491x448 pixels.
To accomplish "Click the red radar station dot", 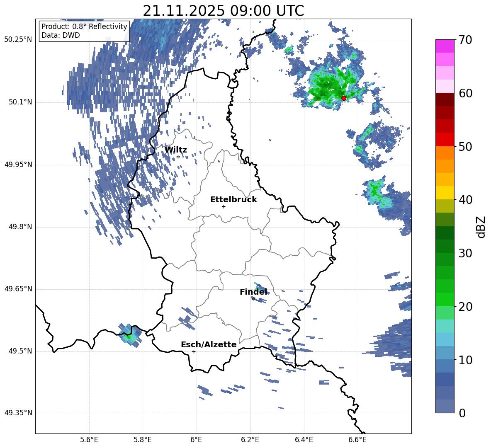I will (343, 98).
